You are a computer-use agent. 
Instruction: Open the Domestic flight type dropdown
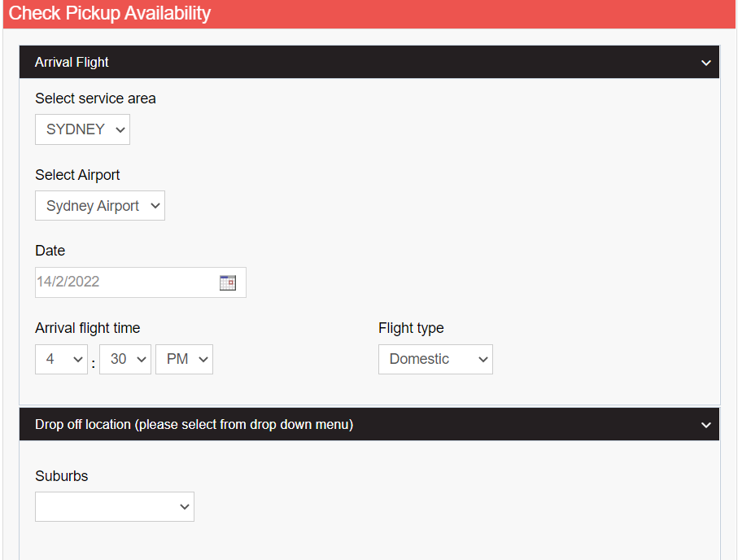click(435, 359)
